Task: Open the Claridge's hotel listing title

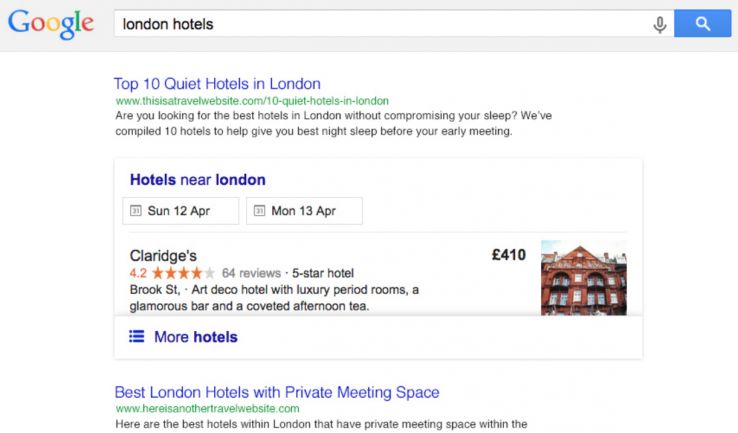Action: pyautogui.click(x=163, y=255)
